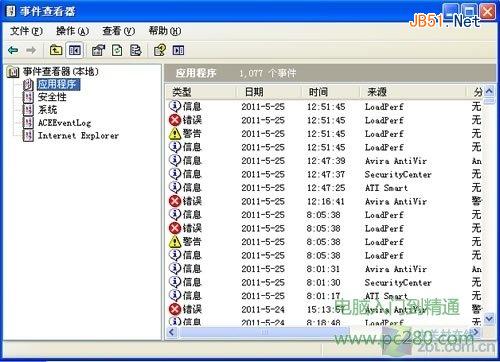Click the scroll up arrow of event list
This screenshot has width=500, height=362.
(x=489, y=91)
